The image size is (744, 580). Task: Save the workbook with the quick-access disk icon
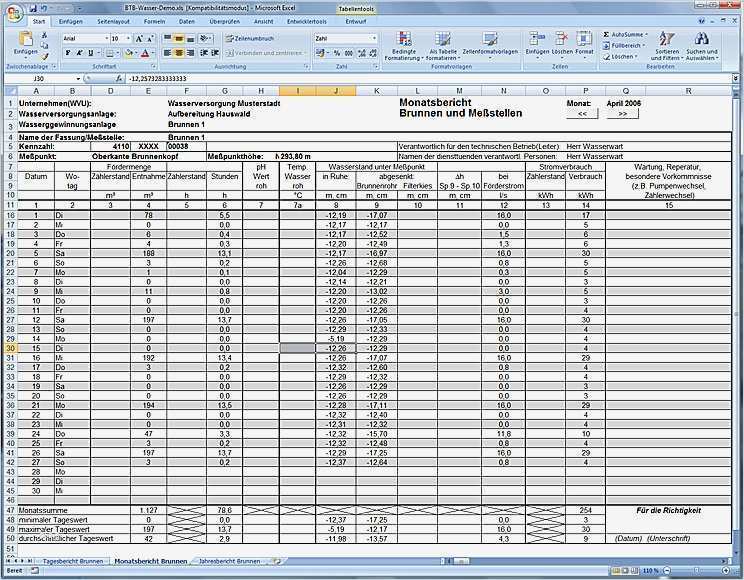(33, 9)
